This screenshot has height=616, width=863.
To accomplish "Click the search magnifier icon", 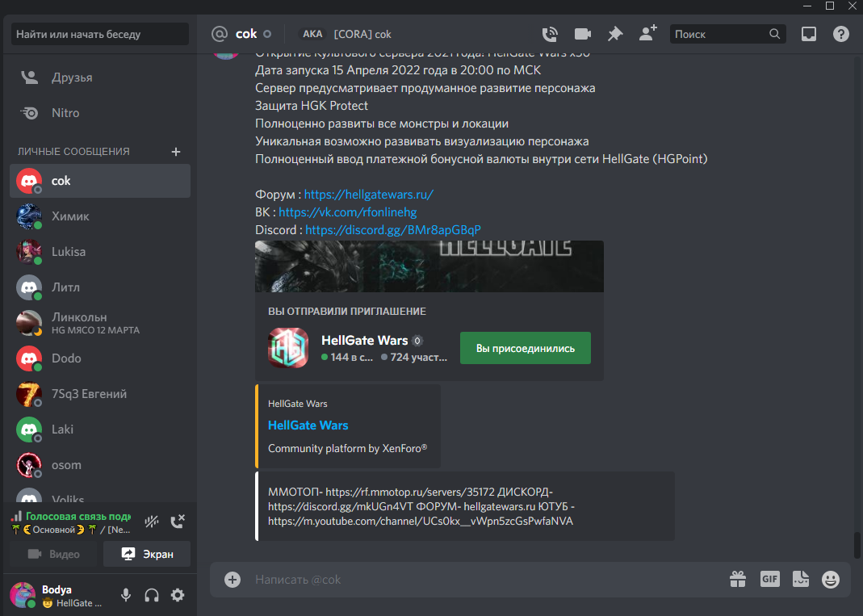I will pyautogui.click(x=774, y=34).
